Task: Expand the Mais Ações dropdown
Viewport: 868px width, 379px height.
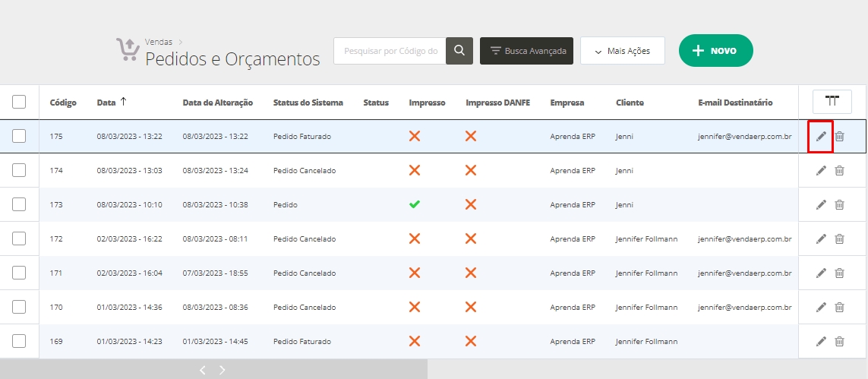Action: pos(622,51)
